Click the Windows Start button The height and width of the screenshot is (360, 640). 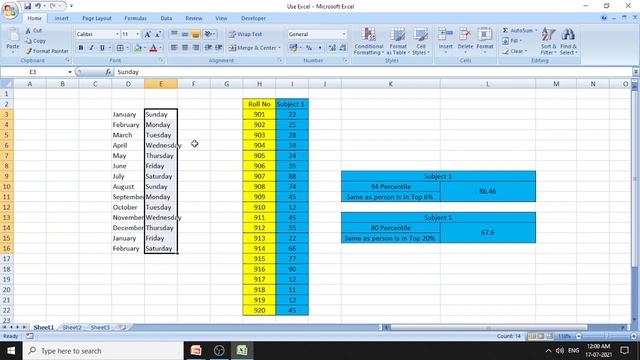(11, 351)
